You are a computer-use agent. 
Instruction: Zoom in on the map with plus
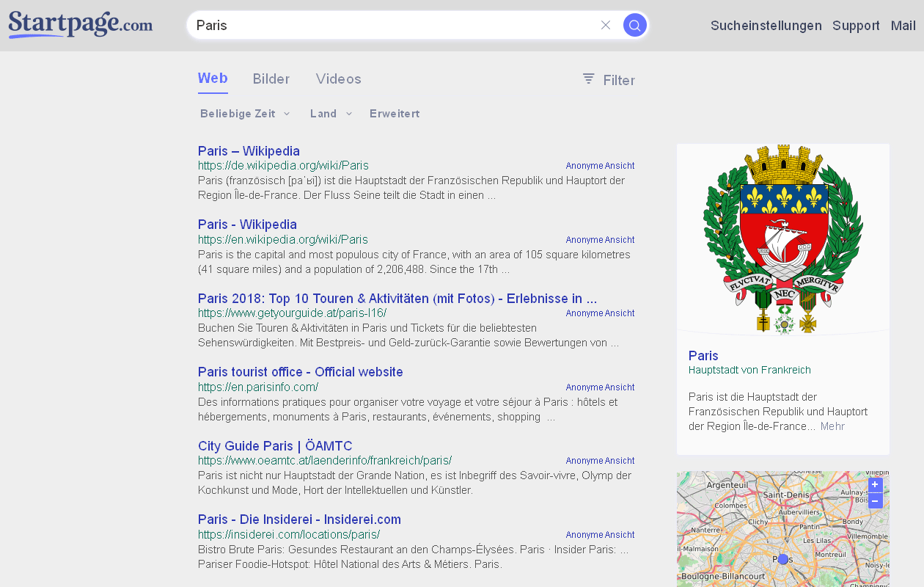pos(875,485)
